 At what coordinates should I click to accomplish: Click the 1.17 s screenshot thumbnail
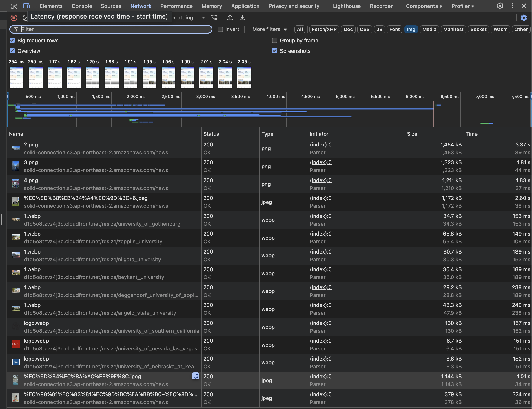pyautogui.click(x=55, y=77)
